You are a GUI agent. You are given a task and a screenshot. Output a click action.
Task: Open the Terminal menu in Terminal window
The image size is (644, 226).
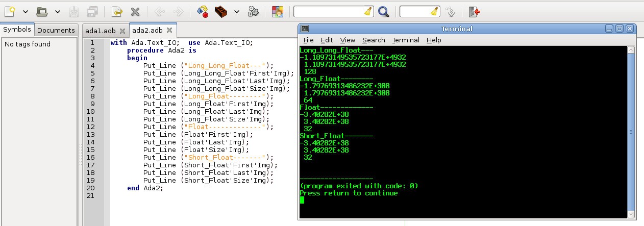[406, 40]
